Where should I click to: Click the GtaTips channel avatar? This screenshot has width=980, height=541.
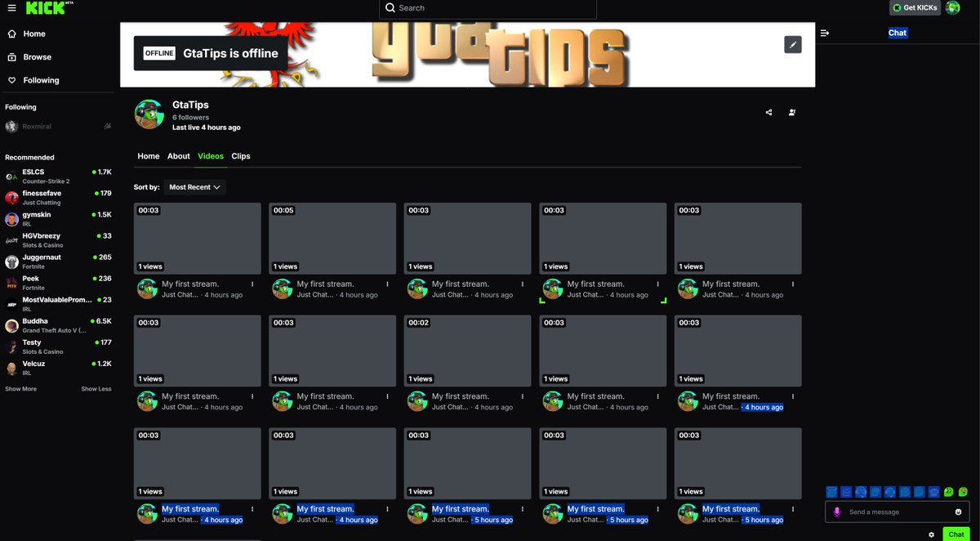pyautogui.click(x=149, y=114)
